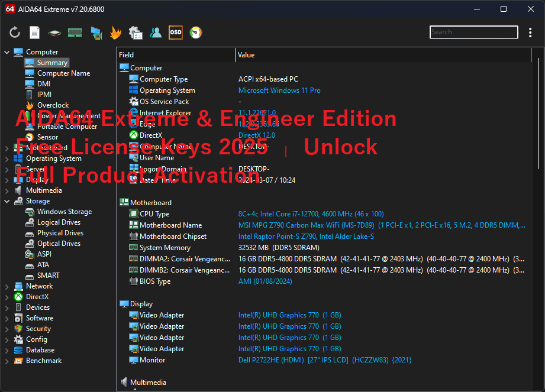Select ASPI tree item
Screen dimensions: 545x392
click(44, 254)
